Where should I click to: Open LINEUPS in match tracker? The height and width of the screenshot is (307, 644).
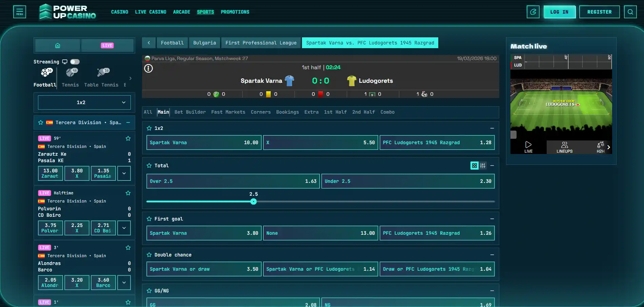coord(564,147)
